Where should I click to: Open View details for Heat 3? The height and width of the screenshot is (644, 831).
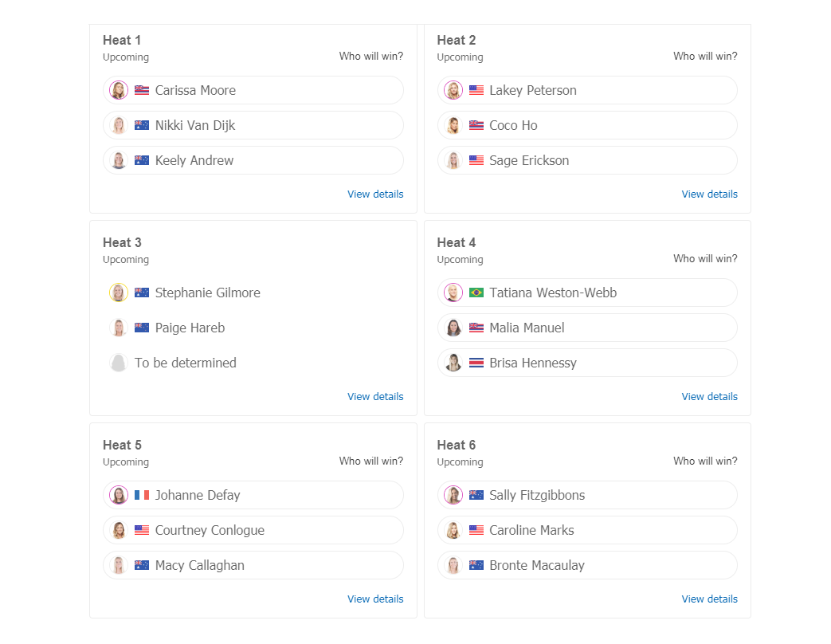[x=375, y=396]
